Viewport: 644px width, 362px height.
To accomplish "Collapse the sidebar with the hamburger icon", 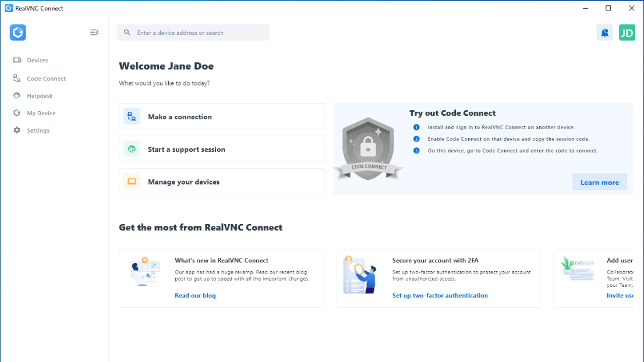I will (x=94, y=33).
